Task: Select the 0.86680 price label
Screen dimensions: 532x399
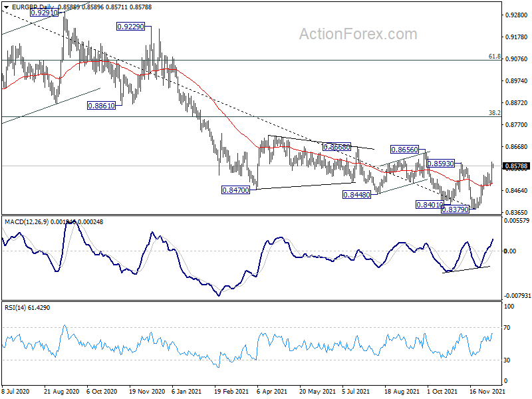Action: coord(336,147)
